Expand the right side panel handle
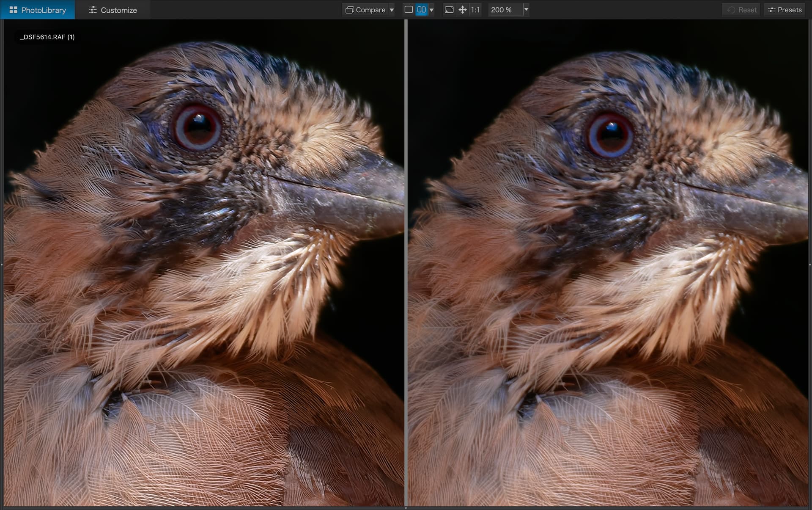This screenshot has height=510, width=812. click(810, 265)
